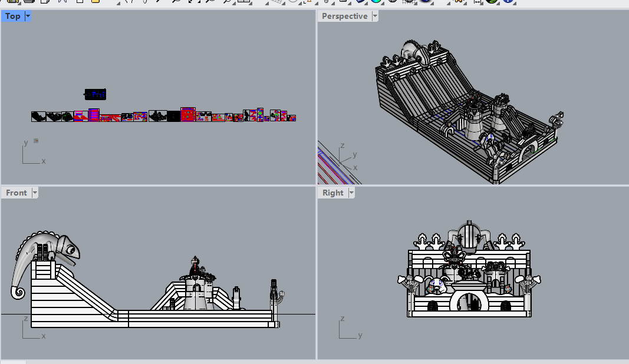The image size is (629, 364).
Task: Expand the Perspective viewport menu arrow
Action: pyautogui.click(x=374, y=16)
